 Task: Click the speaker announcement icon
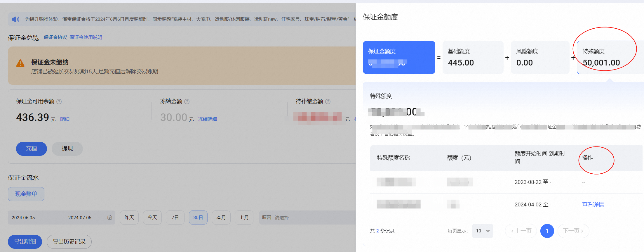click(15, 19)
